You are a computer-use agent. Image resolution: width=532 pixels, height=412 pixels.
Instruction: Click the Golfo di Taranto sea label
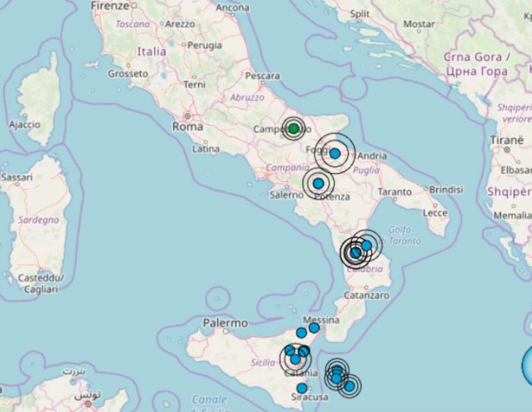click(405, 235)
